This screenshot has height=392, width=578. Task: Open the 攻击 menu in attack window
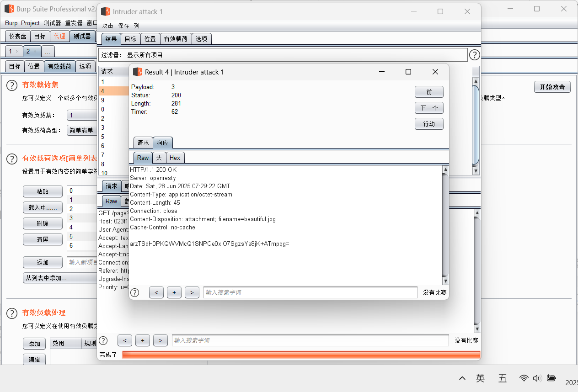pos(107,26)
